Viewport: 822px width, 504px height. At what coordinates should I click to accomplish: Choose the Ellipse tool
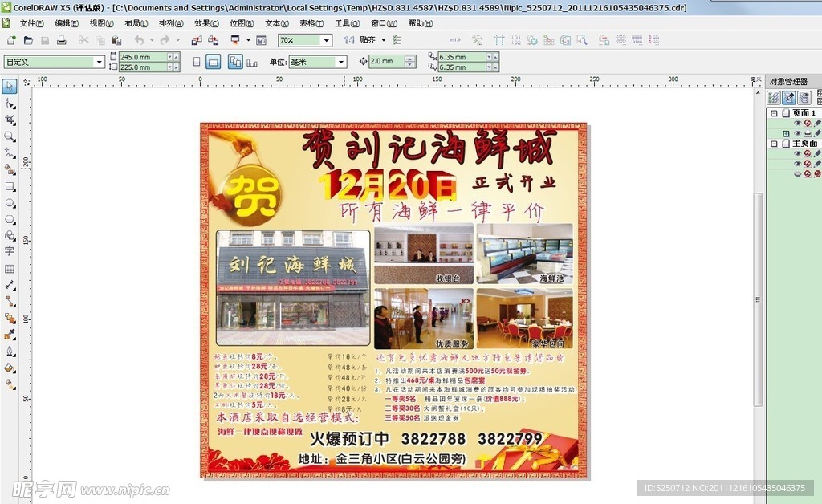pos(10,203)
